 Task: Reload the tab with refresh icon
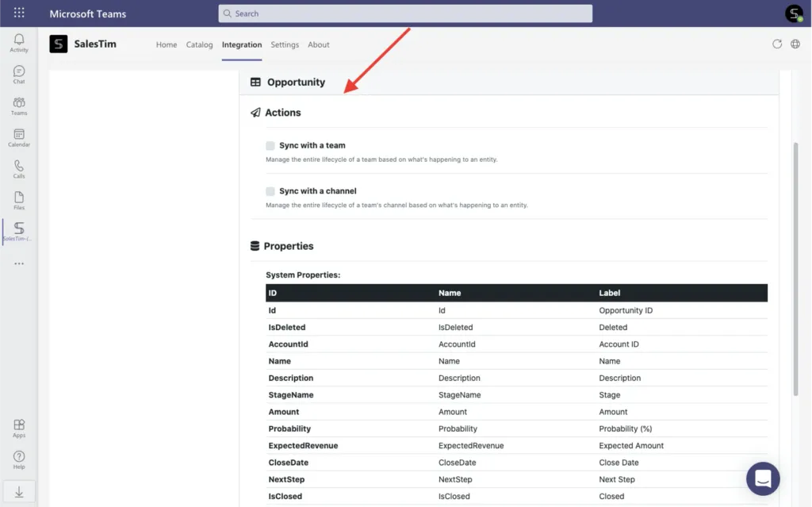click(777, 44)
